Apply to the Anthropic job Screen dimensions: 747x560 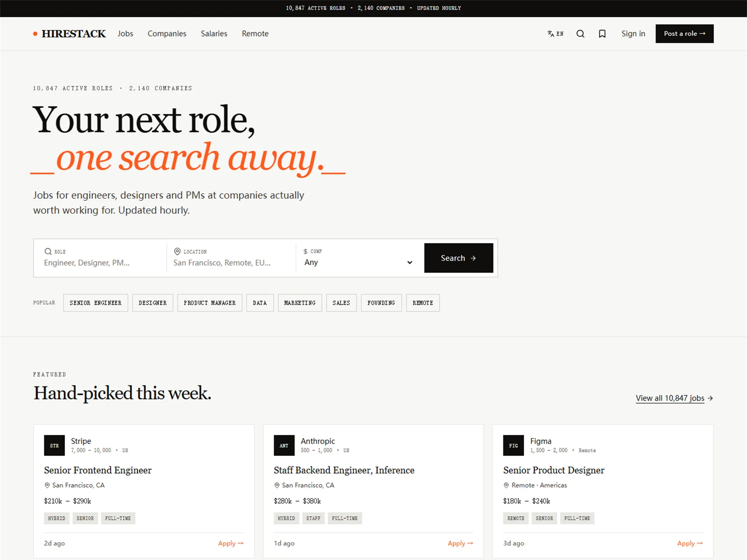460,543
